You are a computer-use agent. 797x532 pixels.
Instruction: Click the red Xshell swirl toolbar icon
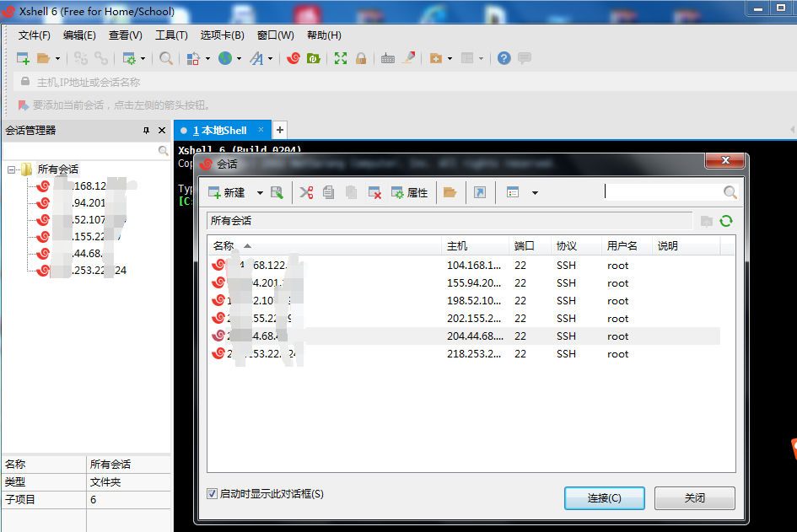[x=293, y=58]
